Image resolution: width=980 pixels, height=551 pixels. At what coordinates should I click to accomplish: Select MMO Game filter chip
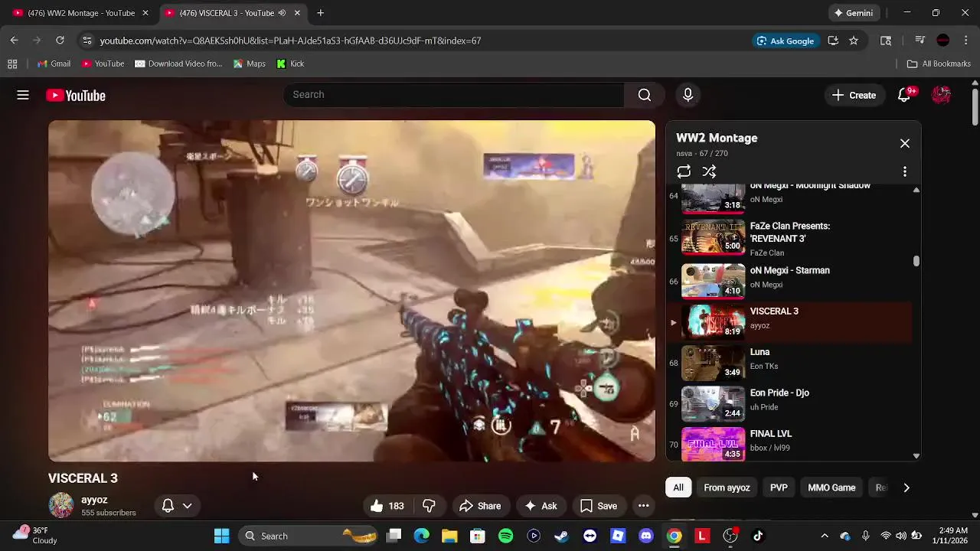click(x=831, y=487)
